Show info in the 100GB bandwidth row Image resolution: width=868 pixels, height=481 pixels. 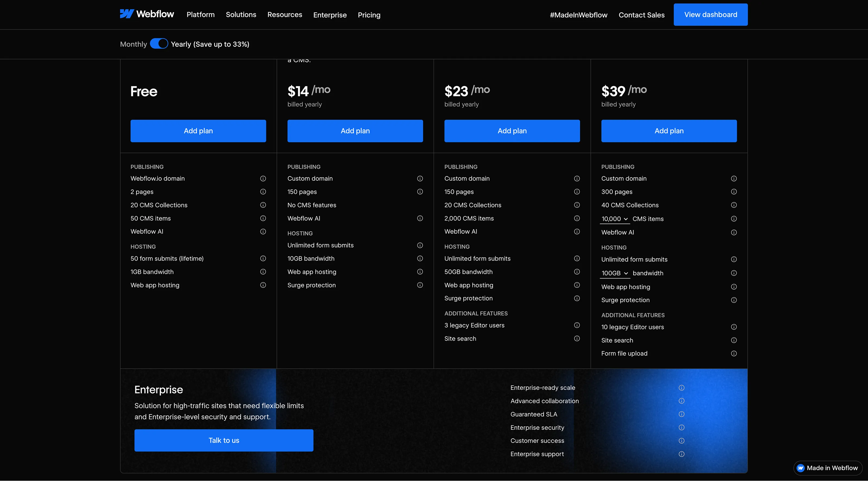click(734, 273)
